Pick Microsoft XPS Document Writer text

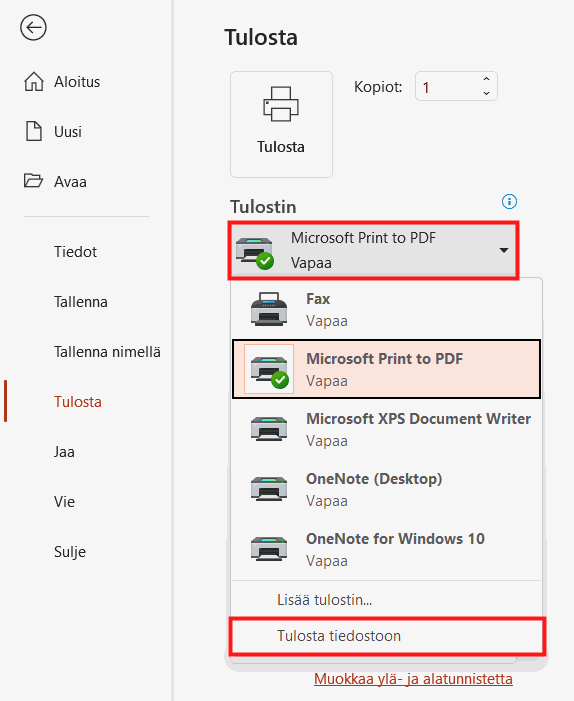click(418, 419)
